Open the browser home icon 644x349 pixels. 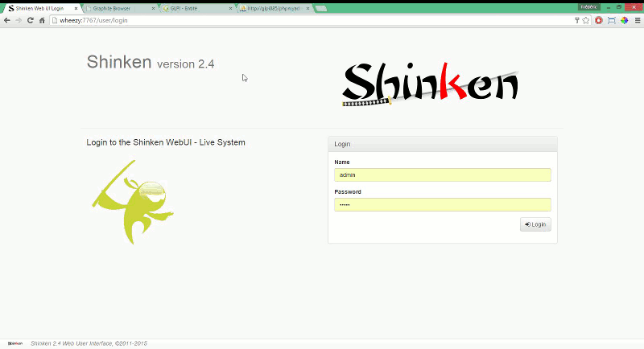pos(42,20)
